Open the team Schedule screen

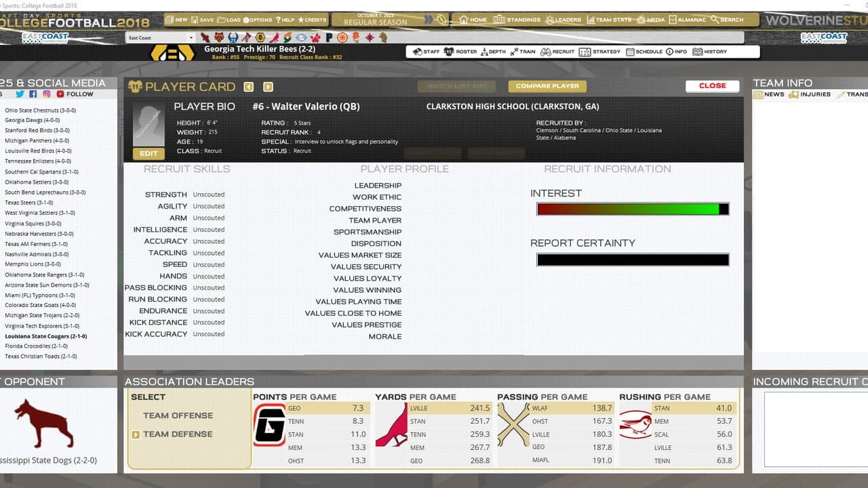tap(644, 52)
